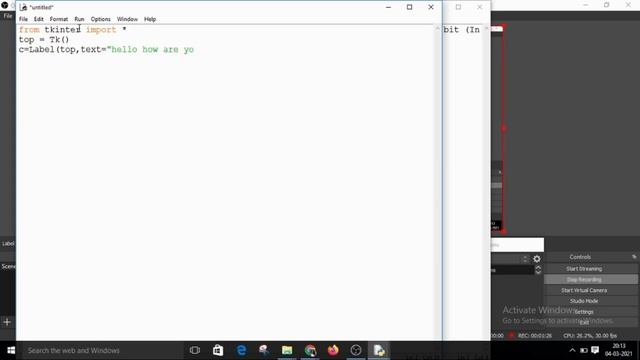Click Start Streaming in OBS Controls
The image size is (640, 360).
[x=584, y=269]
